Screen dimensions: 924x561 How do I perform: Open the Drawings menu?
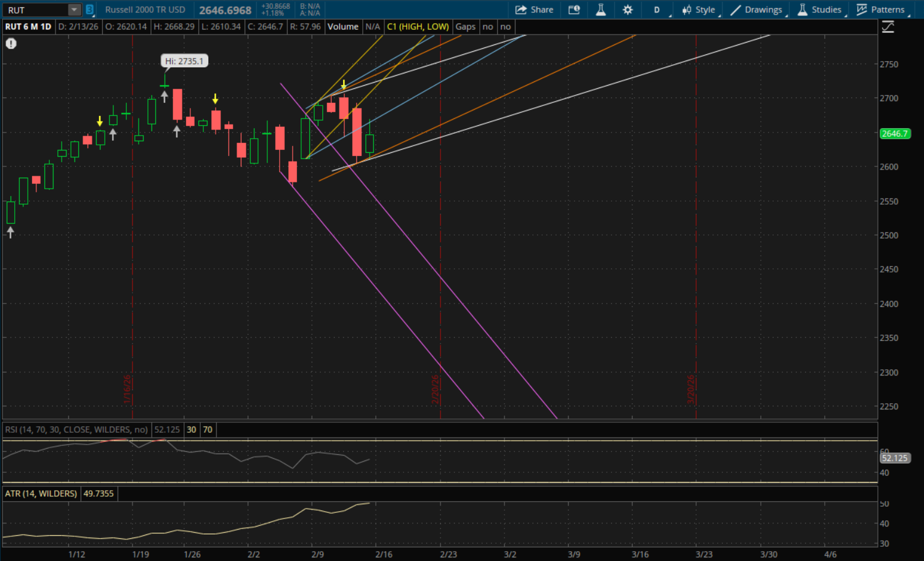(x=756, y=10)
